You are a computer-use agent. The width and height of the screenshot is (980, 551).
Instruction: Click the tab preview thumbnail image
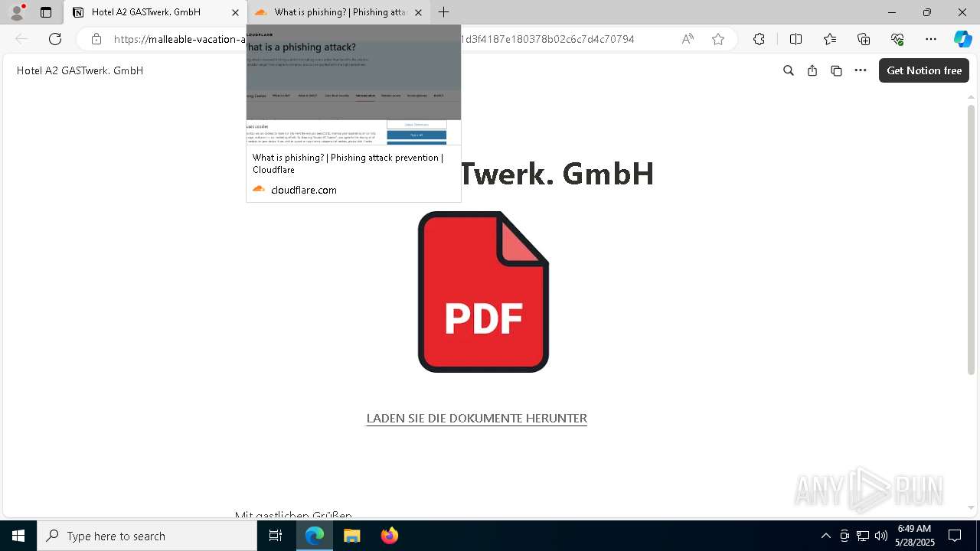[x=354, y=84]
